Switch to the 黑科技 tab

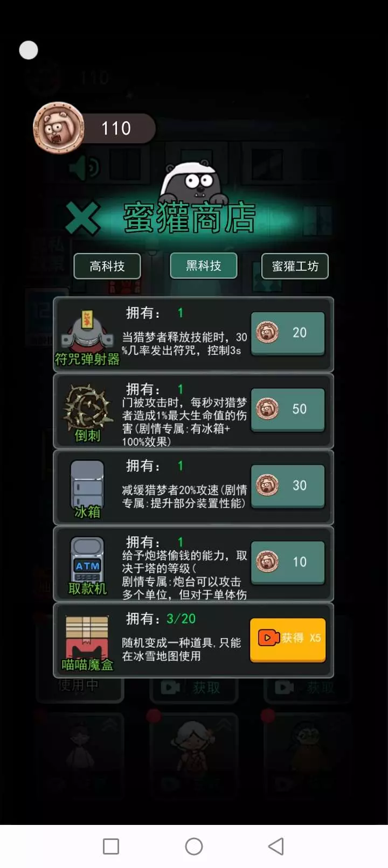(x=204, y=265)
